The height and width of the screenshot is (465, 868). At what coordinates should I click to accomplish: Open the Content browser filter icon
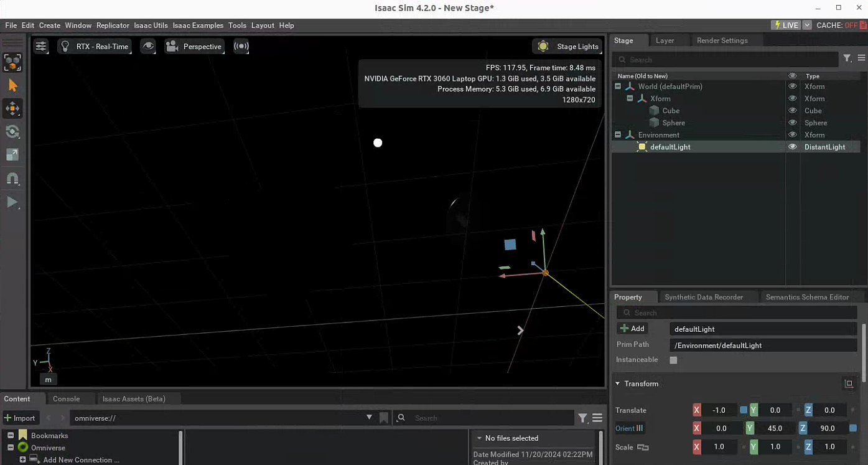point(582,418)
